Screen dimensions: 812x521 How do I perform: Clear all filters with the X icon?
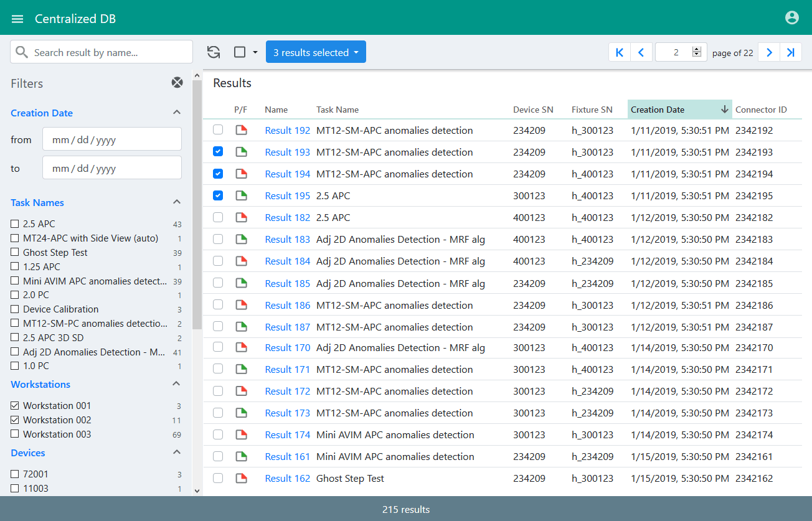click(177, 83)
